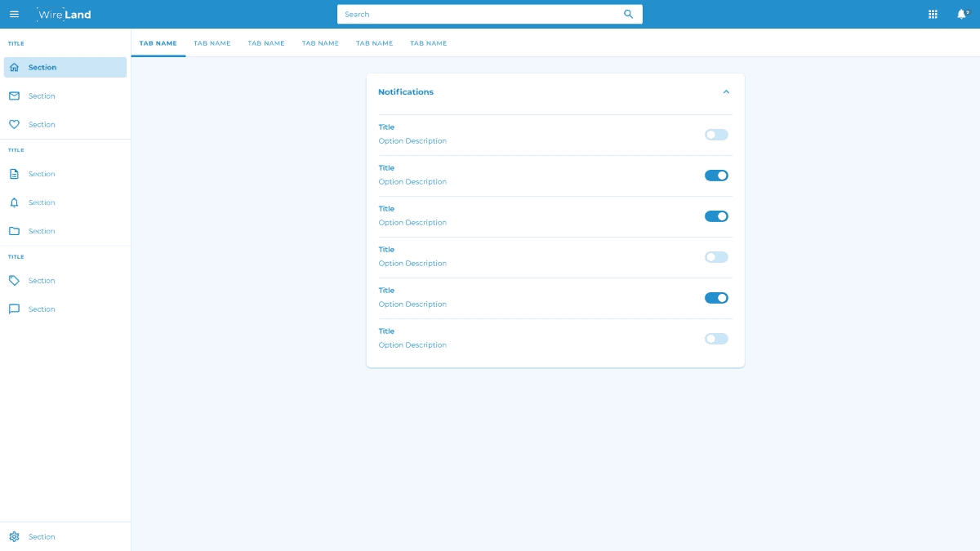This screenshot has height=551, width=980.
Task: Enable the first notification toggle
Action: [716, 135]
